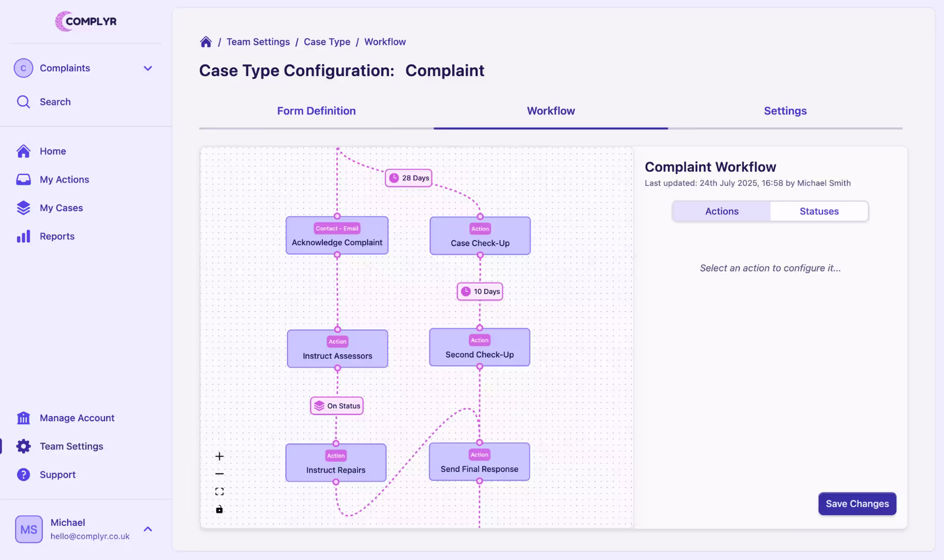
Task: Switch the panel to Statuses
Action: click(819, 211)
